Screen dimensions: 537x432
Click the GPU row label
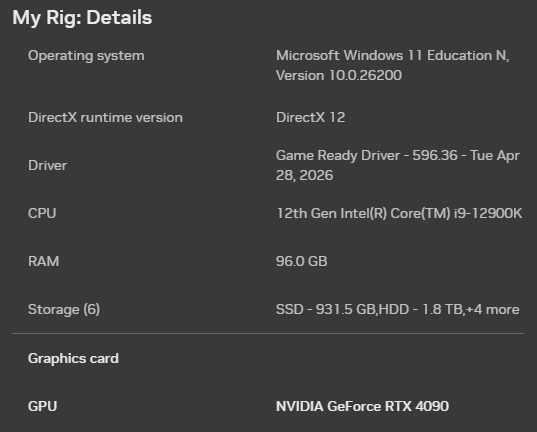[x=42, y=406]
